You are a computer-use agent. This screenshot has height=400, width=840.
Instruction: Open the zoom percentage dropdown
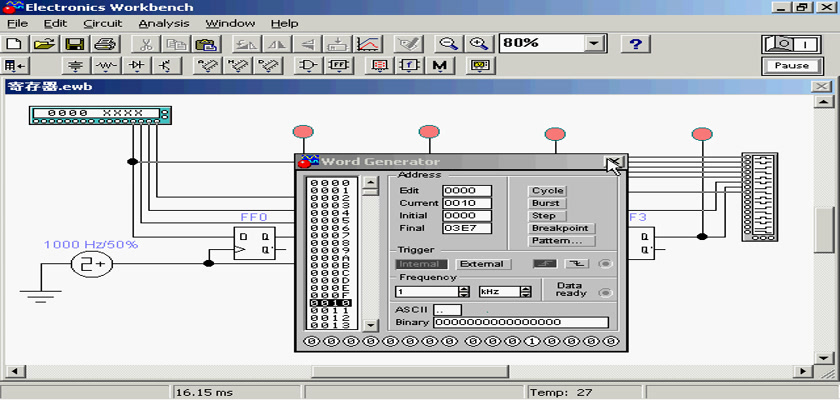point(595,44)
